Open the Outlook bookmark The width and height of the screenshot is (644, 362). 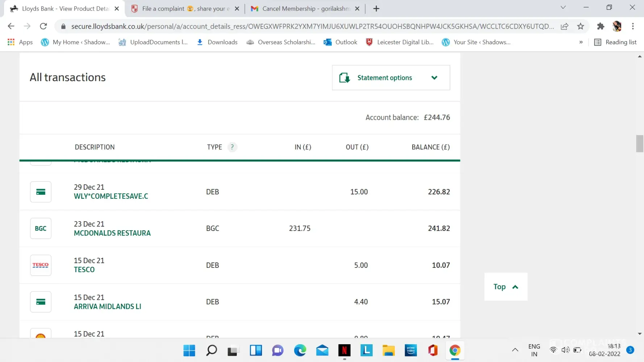pos(340,42)
